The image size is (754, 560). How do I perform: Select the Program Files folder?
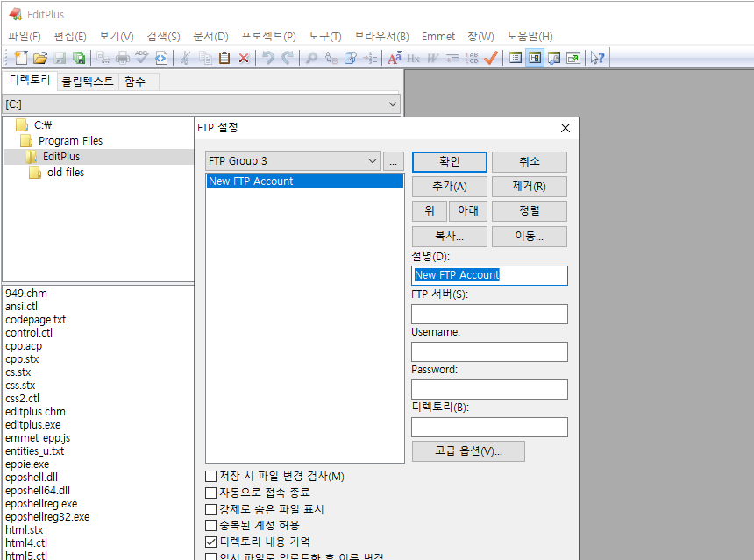[x=70, y=141]
